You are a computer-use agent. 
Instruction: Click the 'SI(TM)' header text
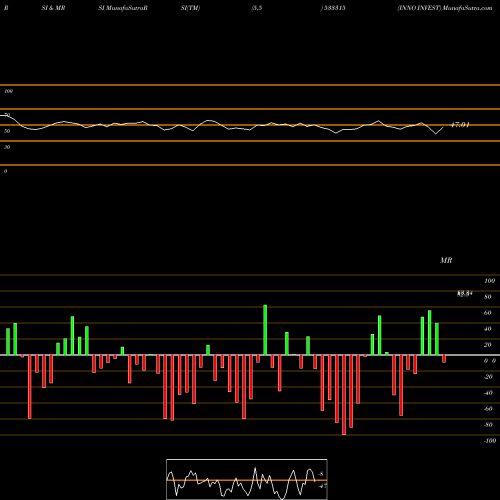[190, 8]
